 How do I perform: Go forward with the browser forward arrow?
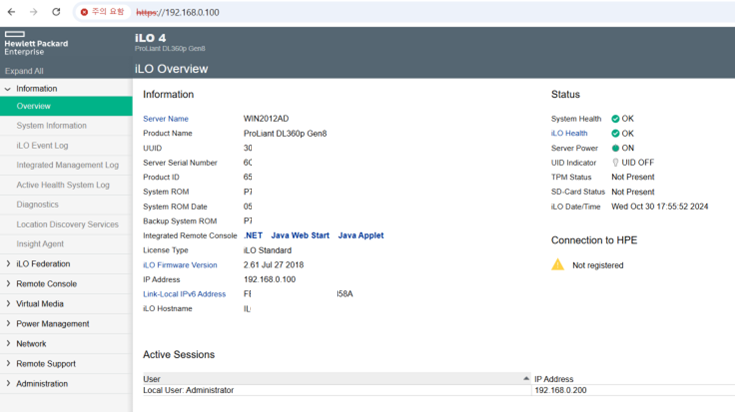(33, 12)
